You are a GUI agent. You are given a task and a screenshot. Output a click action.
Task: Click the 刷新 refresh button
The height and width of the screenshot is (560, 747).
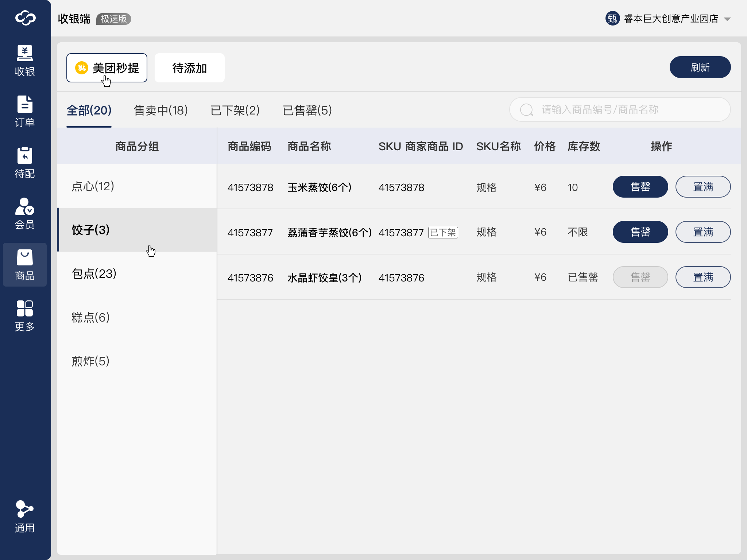point(700,67)
